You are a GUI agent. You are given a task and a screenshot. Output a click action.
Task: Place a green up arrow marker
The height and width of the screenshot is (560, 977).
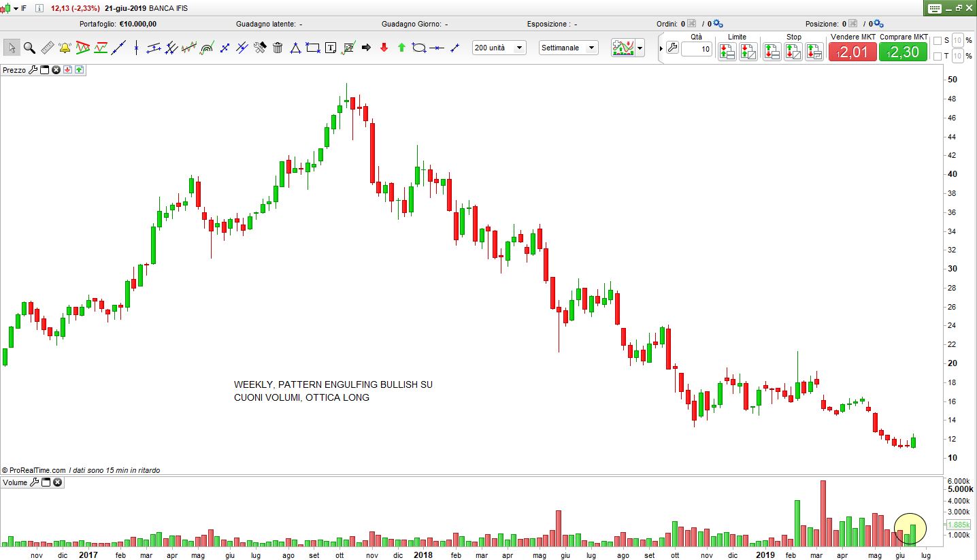point(401,48)
